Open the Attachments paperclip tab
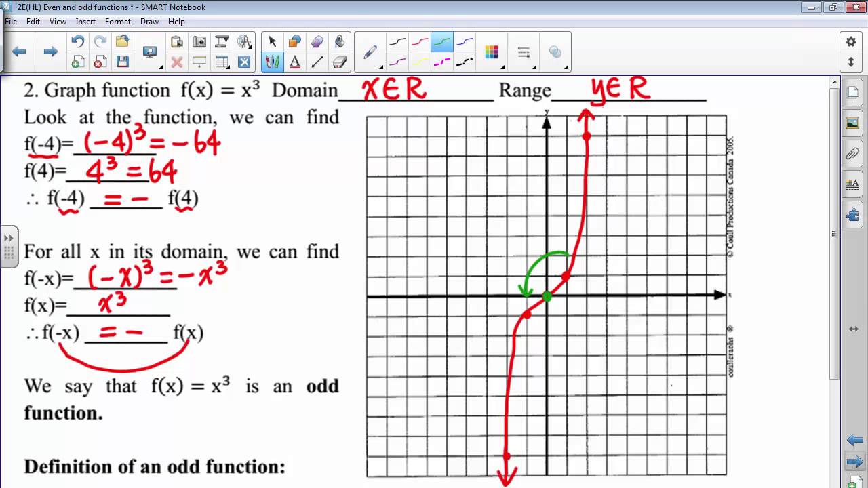 tap(852, 154)
